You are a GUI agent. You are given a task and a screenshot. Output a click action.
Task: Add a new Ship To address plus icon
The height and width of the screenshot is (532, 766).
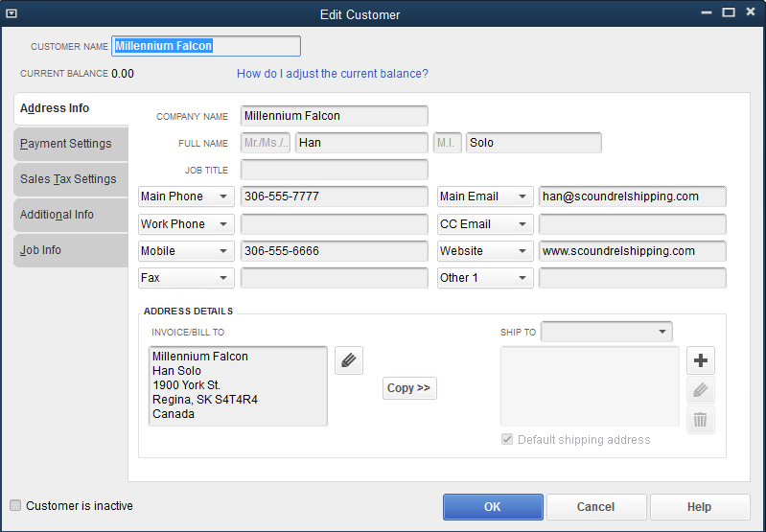(x=701, y=360)
